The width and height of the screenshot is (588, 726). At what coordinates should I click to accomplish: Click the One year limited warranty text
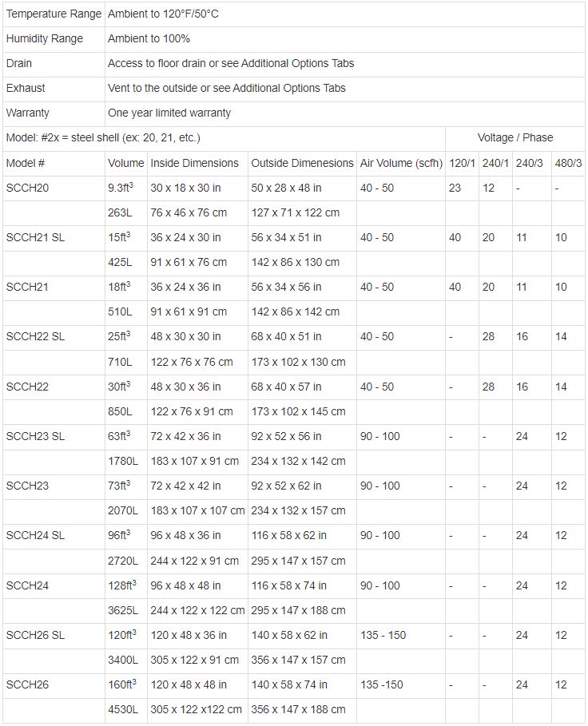[169, 113]
